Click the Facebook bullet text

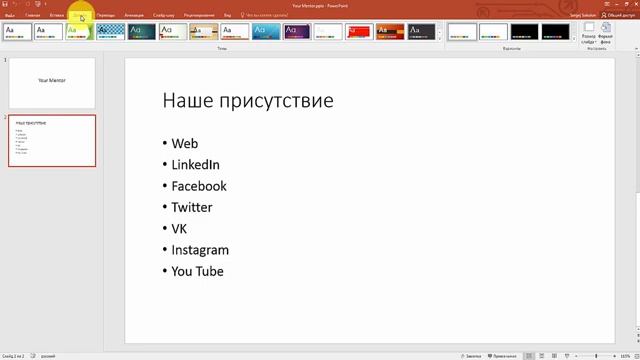pos(199,186)
